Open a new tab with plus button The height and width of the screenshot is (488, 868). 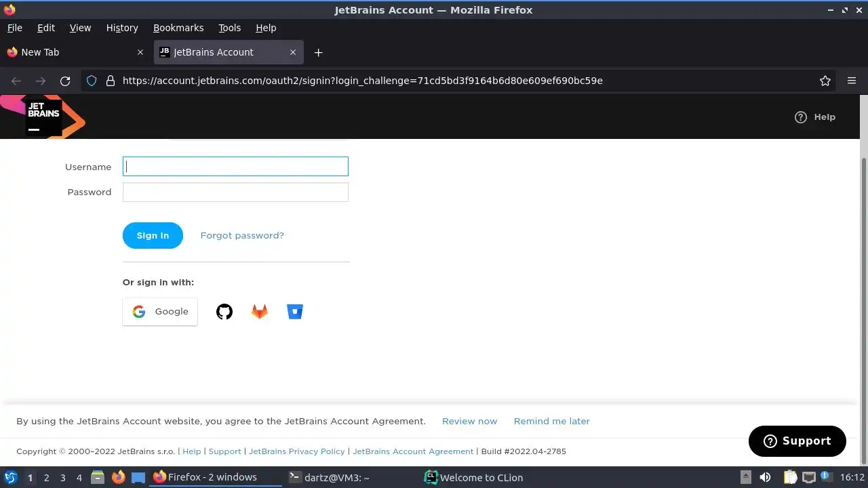(319, 52)
